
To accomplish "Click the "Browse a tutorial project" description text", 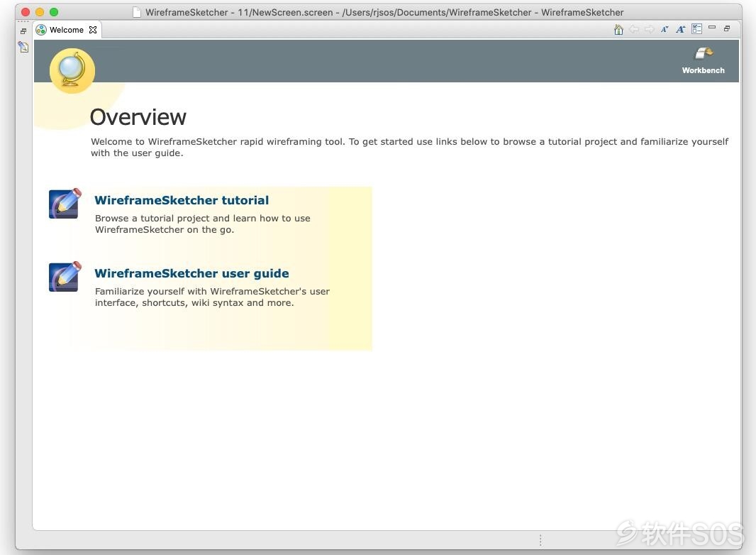I will pyautogui.click(x=203, y=224).
